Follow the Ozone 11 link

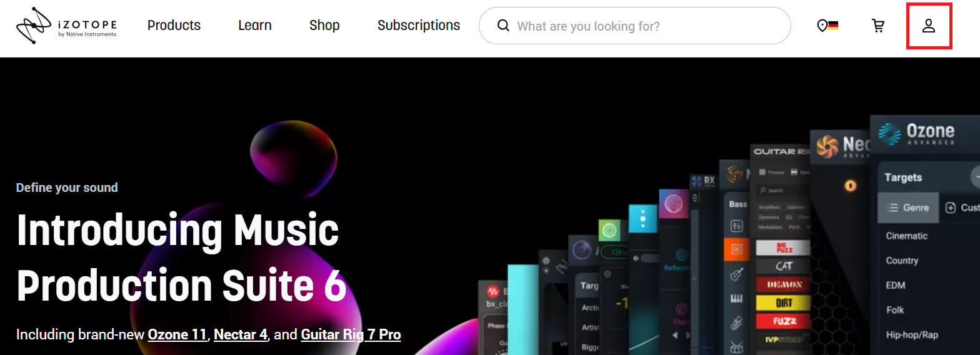pyautogui.click(x=177, y=334)
